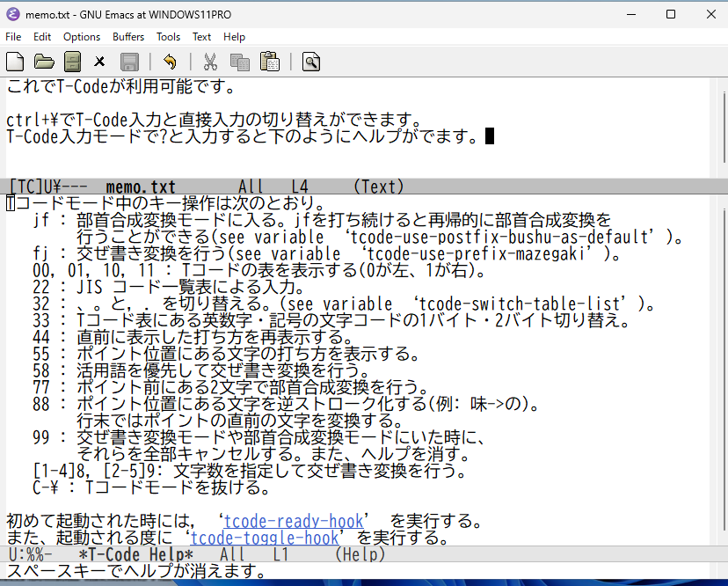Maximize the Emacs window
This screenshot has width=728, height=586.
(671, 14)
